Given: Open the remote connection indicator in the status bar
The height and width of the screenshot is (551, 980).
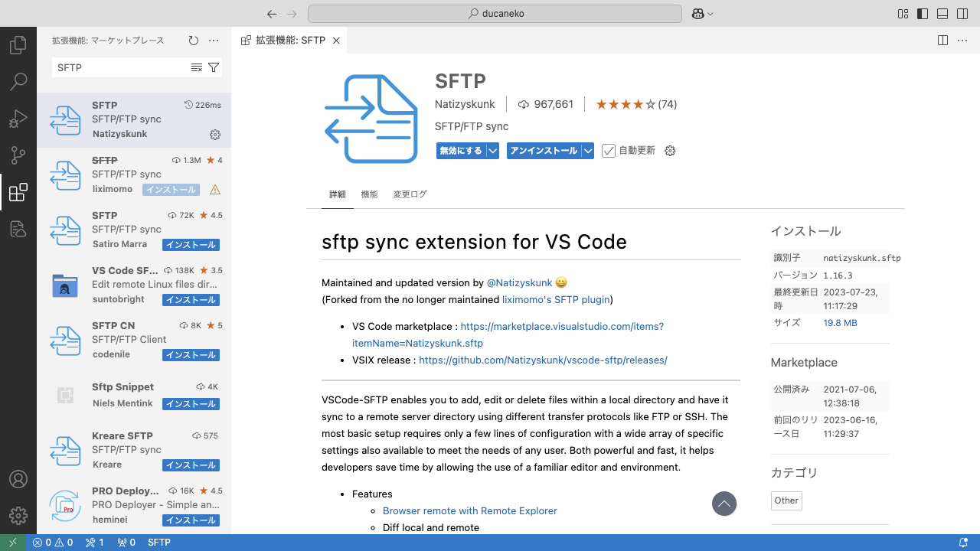Looking at the screenshot, I should 11,543.
